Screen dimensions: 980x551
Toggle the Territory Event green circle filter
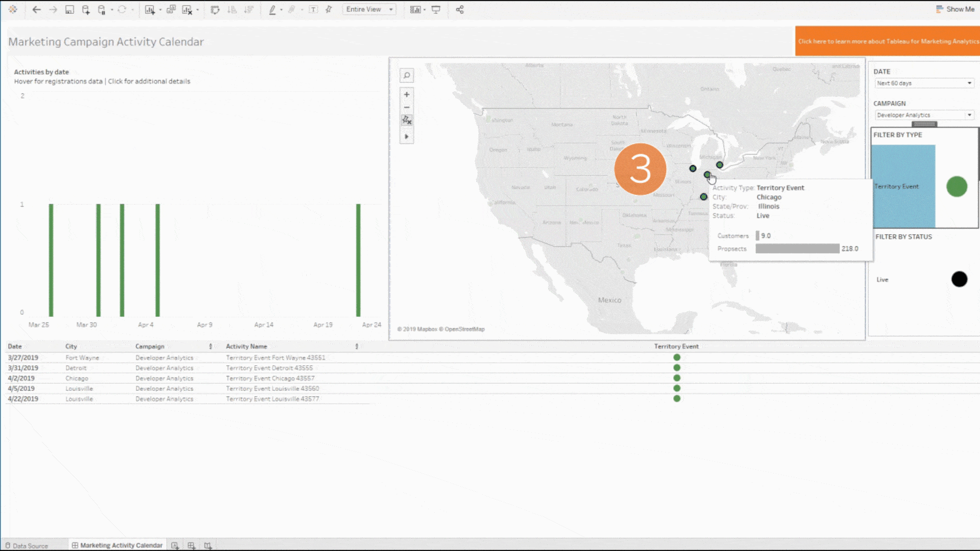pyautogui.click(x=957, y=186)
